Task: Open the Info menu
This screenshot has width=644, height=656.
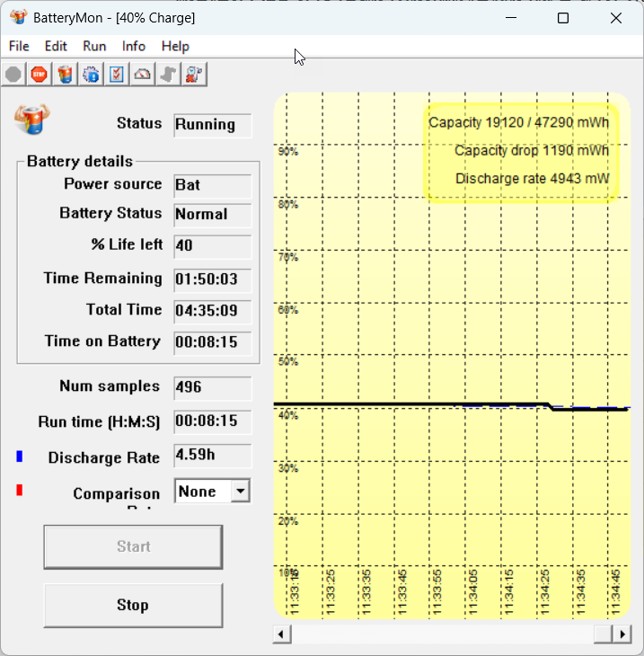Action: pyautogui.click(x=134, y=46)
